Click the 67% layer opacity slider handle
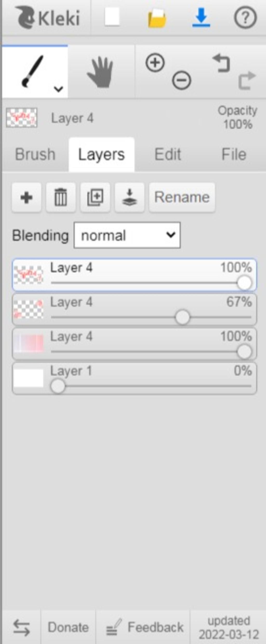 182,317
